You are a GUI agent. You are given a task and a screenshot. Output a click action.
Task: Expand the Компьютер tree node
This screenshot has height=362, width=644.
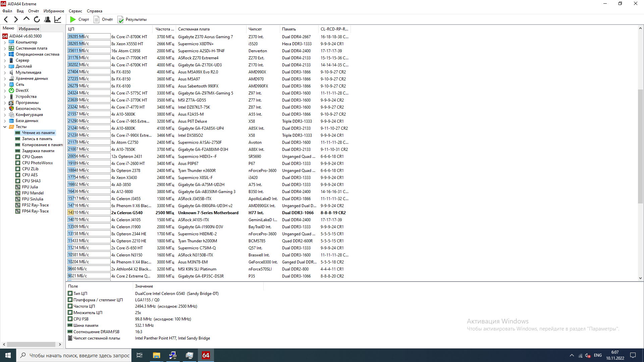[x=5, y=43]
